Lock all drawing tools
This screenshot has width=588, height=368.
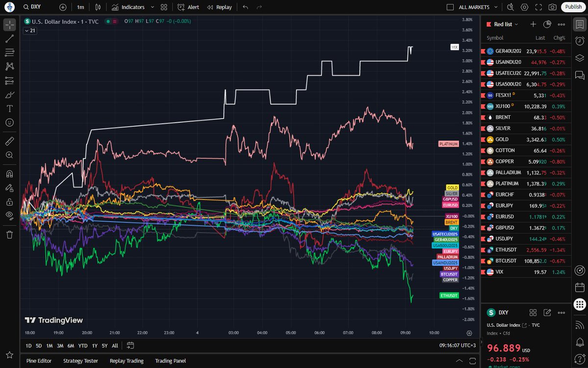coord(10,202)
